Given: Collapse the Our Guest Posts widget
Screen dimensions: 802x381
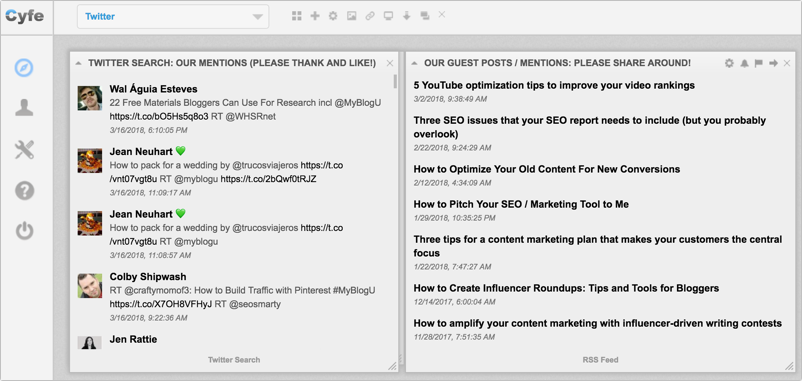Looking at the screenshot, I should coord(414,63).
